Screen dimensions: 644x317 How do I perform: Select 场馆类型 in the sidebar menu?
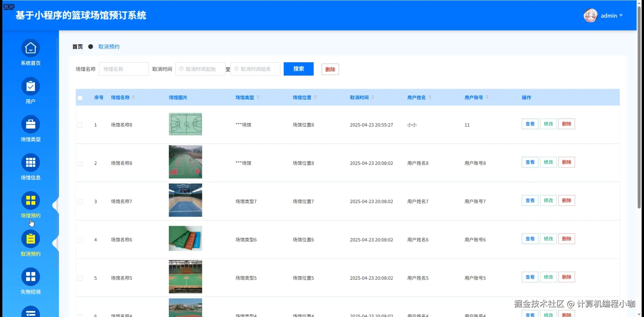[x=31, y=139]
